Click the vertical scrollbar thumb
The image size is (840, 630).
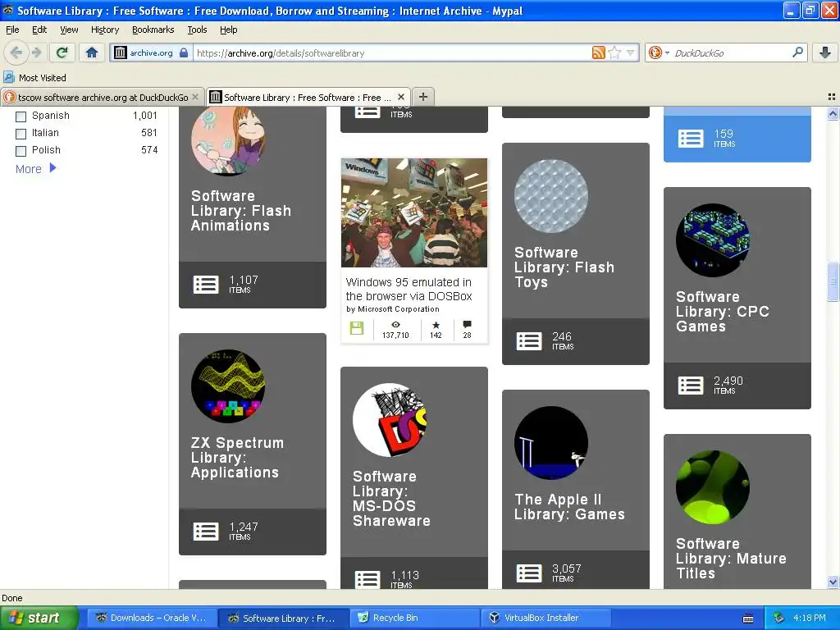(x=833, y=281)
